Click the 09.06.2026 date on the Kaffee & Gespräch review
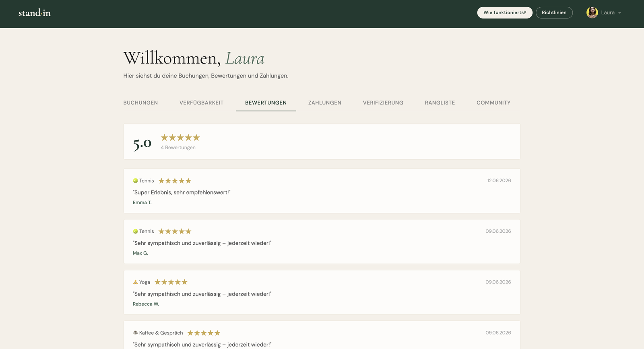The height and width of the screenshot is (349, 644). 498,333
